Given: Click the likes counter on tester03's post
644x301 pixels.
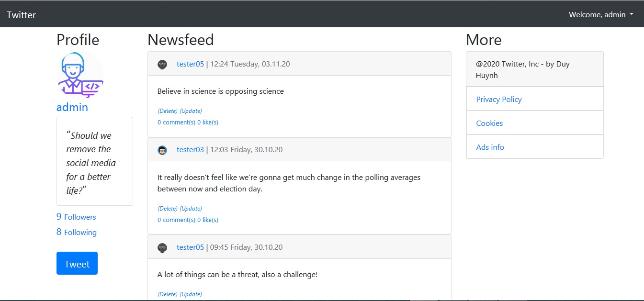Looking at the screenshot, I should (208, 220).
